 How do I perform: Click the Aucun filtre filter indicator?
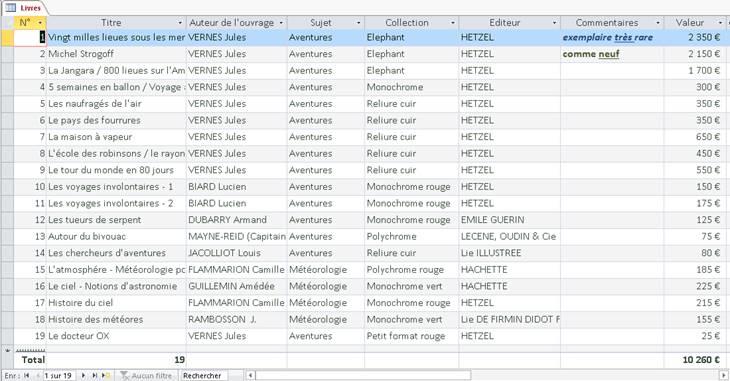point(146,375)
